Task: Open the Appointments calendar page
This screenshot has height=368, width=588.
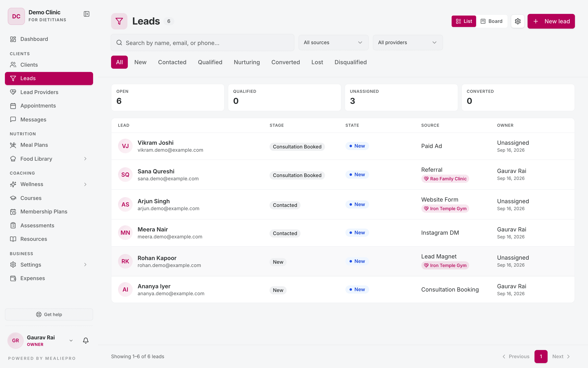Action: [x=49, y=106]
